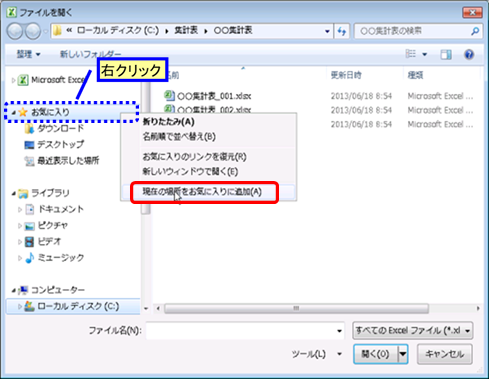Click the refresh icon beside address bar
The image size is (489, 379).
click(342, 31)
